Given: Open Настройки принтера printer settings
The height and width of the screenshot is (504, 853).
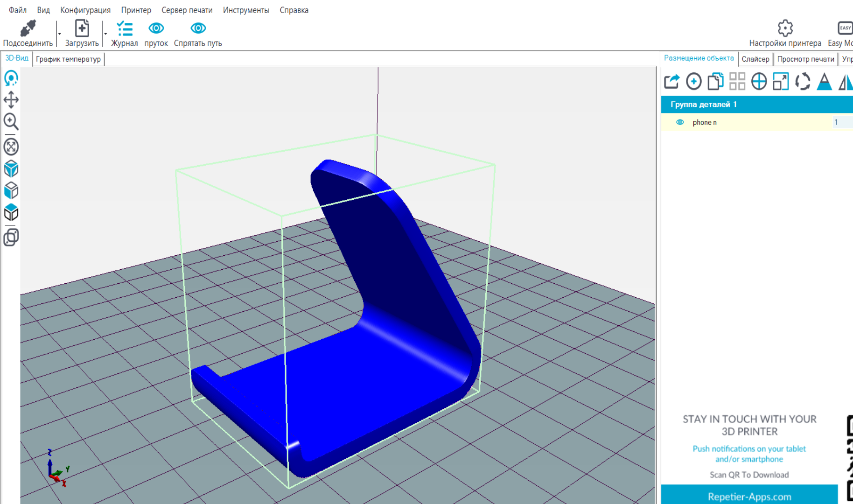Looking at the screenshot, I should click(x=785, y=34).
